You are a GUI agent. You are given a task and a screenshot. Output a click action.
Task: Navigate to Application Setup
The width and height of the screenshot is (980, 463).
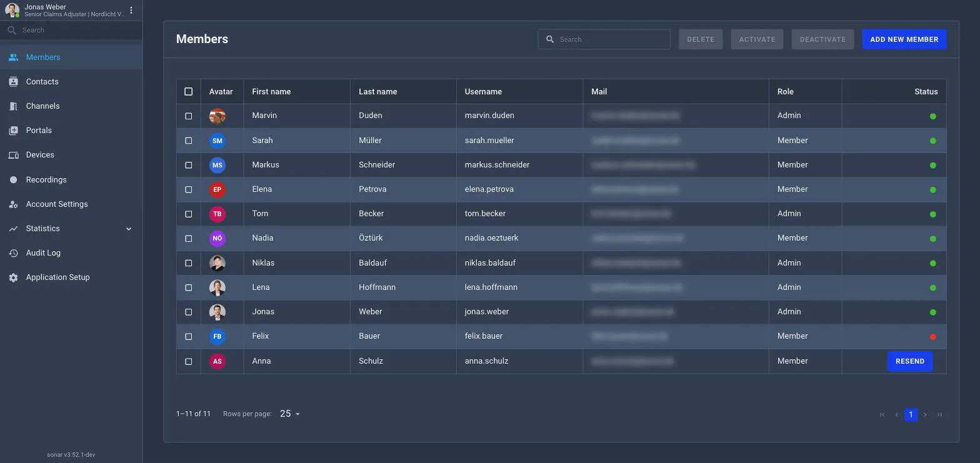point(71,277)
